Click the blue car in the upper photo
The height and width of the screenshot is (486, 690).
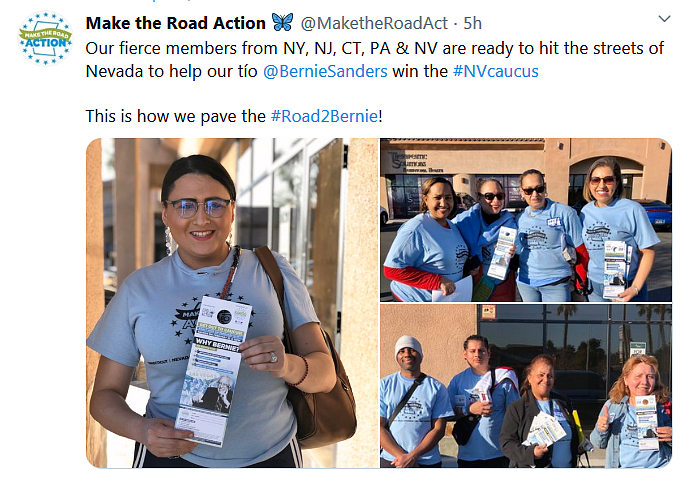[655, 212]
